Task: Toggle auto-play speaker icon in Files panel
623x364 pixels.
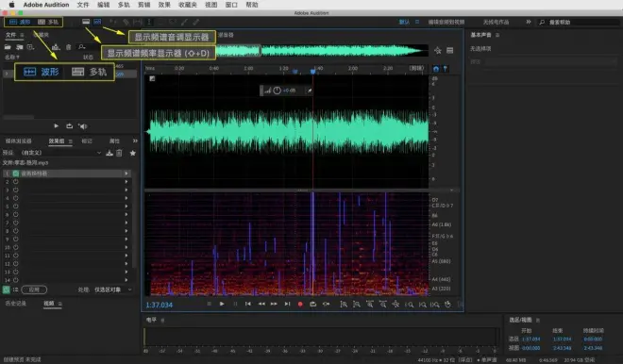Action: tap(83, 126)
